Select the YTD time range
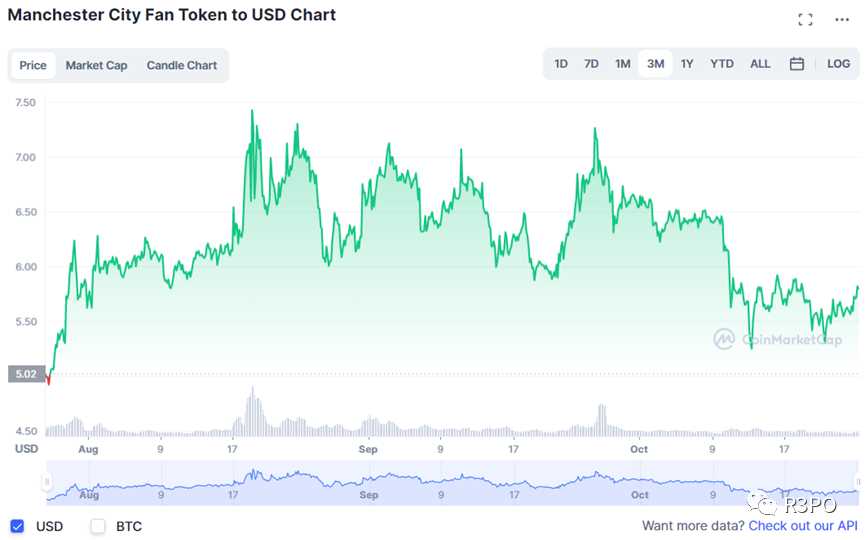Viewport: 865px width, 540px height. coord(721,64)
